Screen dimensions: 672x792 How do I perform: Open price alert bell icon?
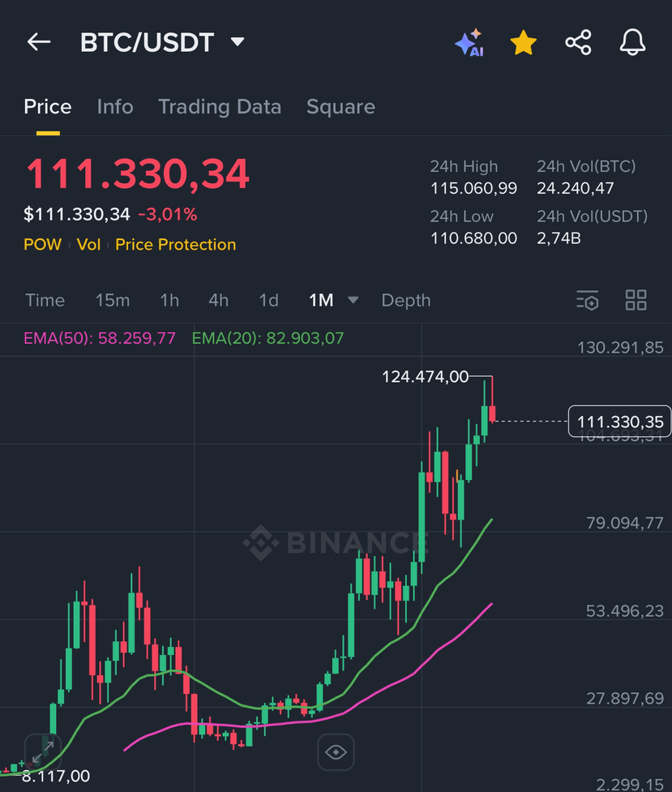point(632,42)
